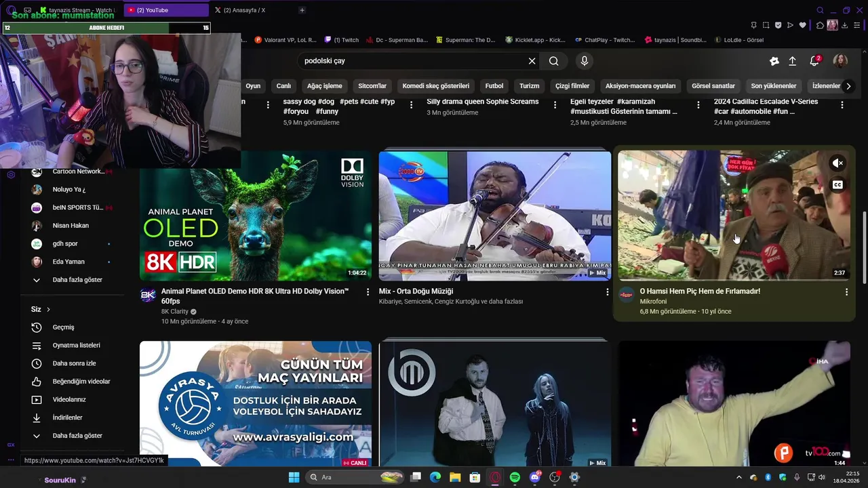Select the Sitcom'lar category chip
The height and width of the screenshot is (488, 868).
[372, 86]
